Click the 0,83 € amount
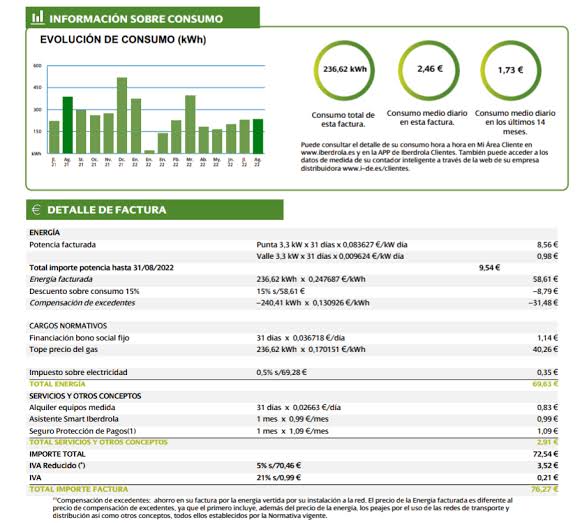587x523 pixels. pyautogui.click(x=547, y=408)
